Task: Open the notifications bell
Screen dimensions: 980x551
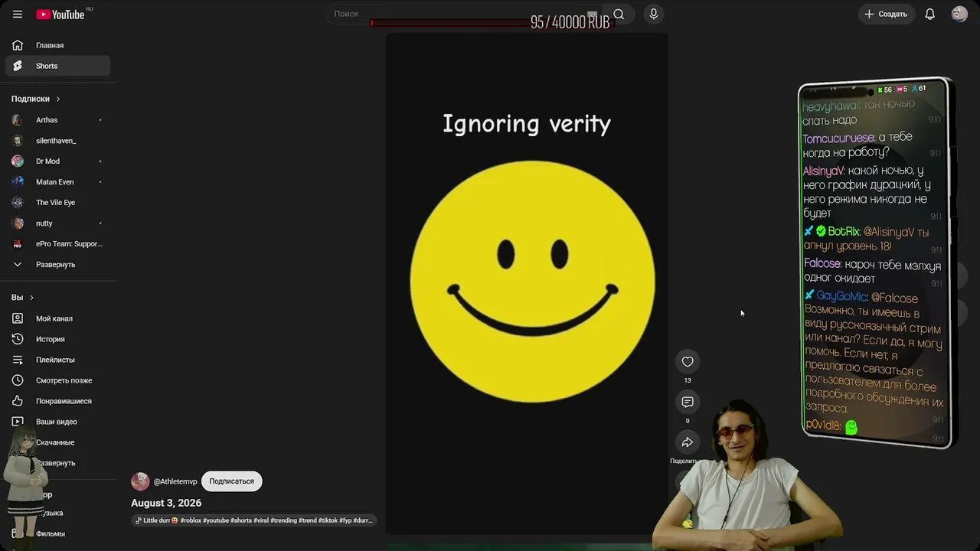Action: [929, 14]
